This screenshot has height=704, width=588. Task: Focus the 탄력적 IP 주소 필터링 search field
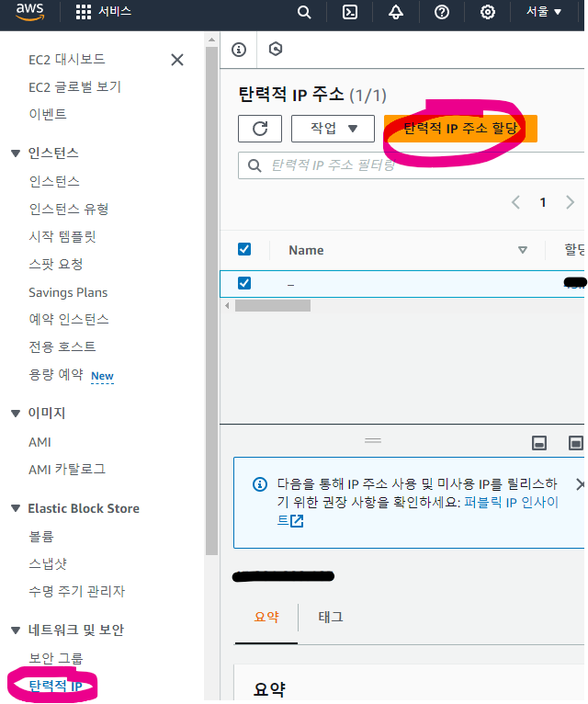(x=411, y=165)
